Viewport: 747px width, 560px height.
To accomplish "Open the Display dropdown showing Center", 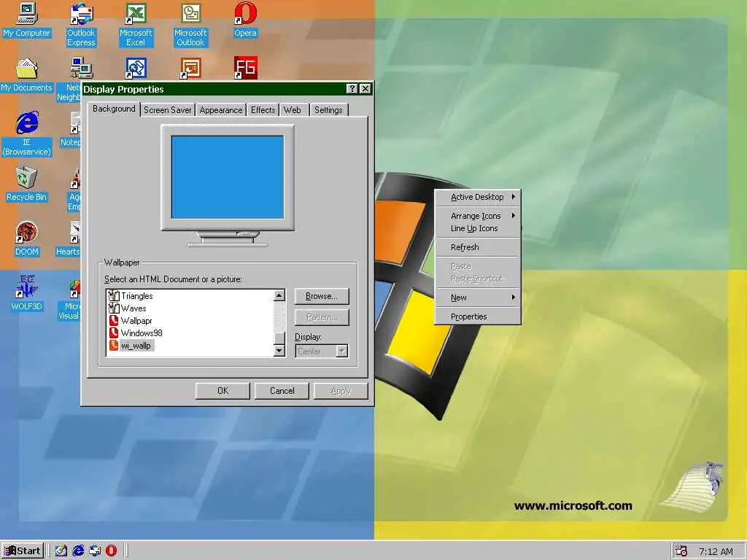I will [322, 351].
